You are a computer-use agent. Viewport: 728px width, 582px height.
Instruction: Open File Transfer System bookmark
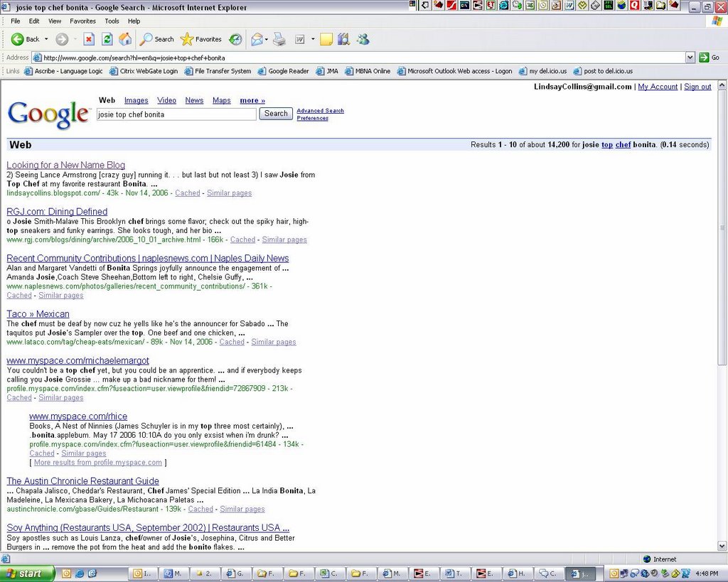tap(218, 71)
